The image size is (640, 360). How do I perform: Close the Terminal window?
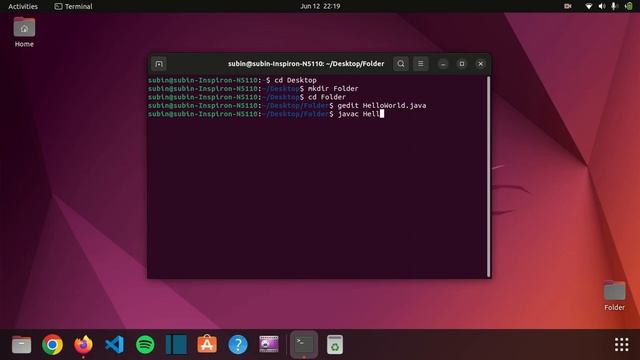[x=480, y=64]
